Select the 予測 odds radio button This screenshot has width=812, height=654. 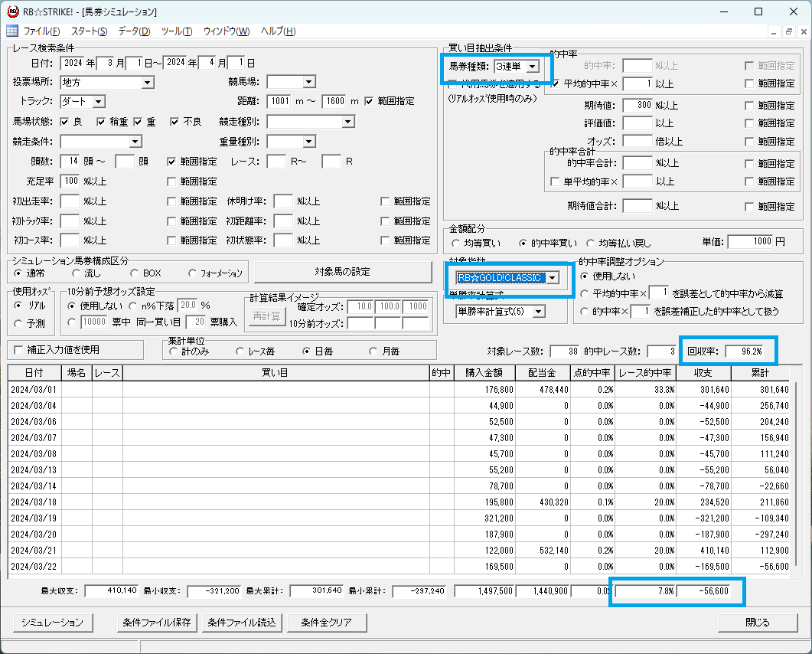click(x=18, y=323)
